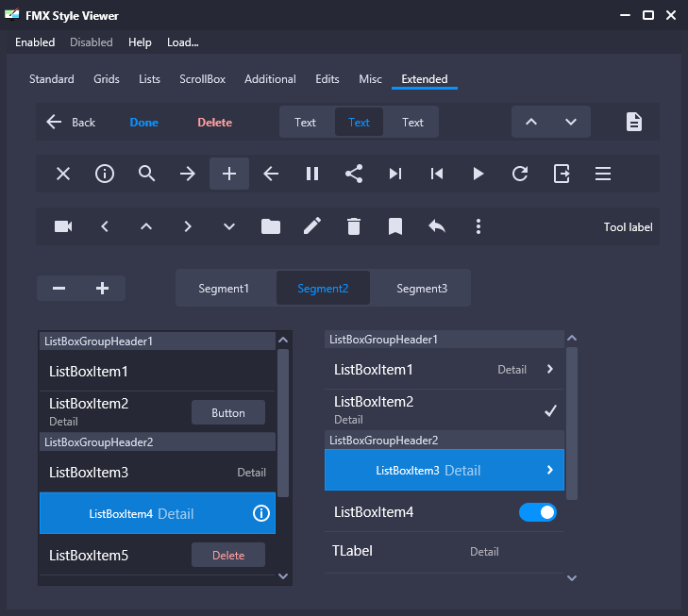688x616 pixels.
Task: Click the Enabled menu item
Action: tap(35, 42)
